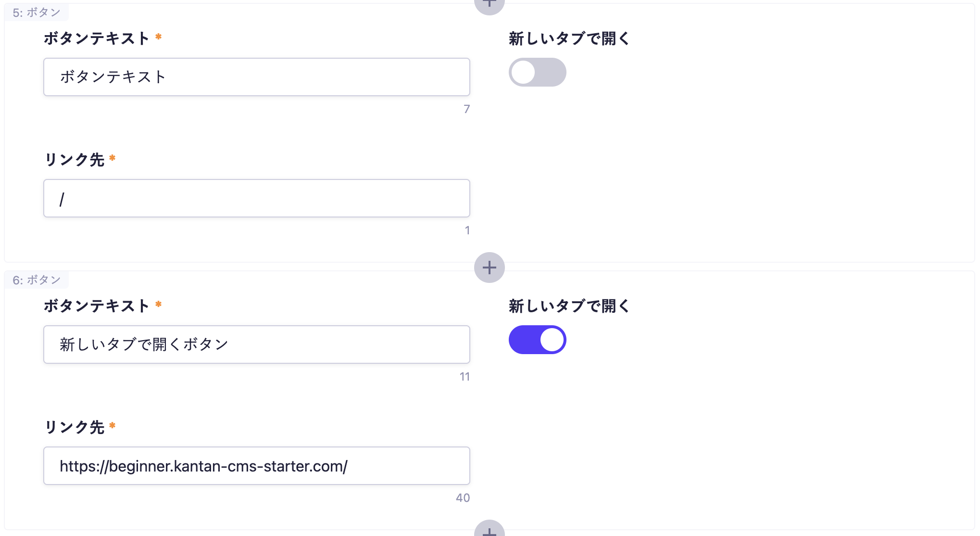Click the ボタンテキスト label in block 6
Screen dimensions: 980x536
(x=97, y=306)
